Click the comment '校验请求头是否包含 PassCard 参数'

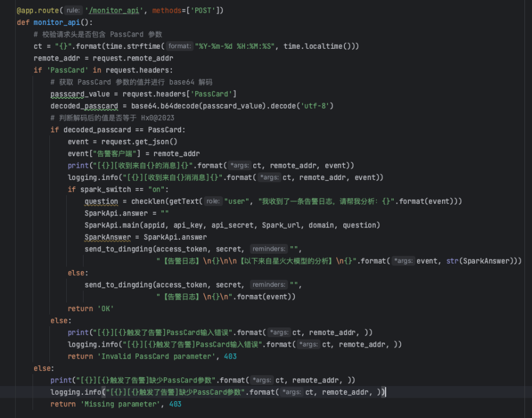point(98,34)
